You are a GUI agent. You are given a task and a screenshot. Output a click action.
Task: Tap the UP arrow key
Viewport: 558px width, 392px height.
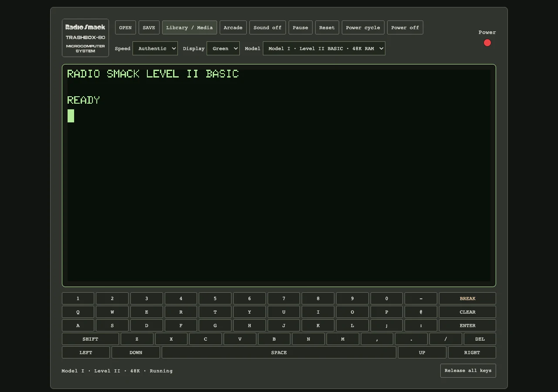coord(422,352)
